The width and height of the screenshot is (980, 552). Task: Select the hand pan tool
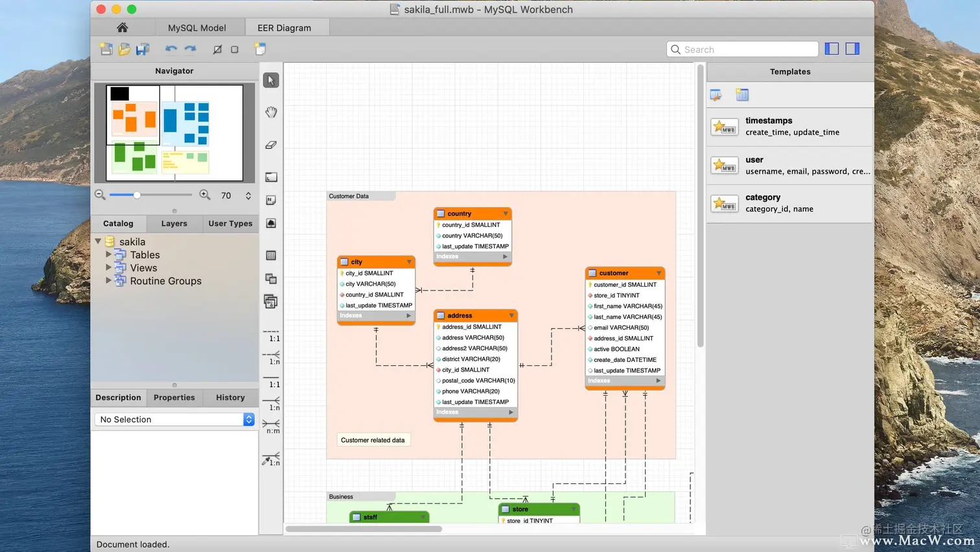[x=271, y=112]
